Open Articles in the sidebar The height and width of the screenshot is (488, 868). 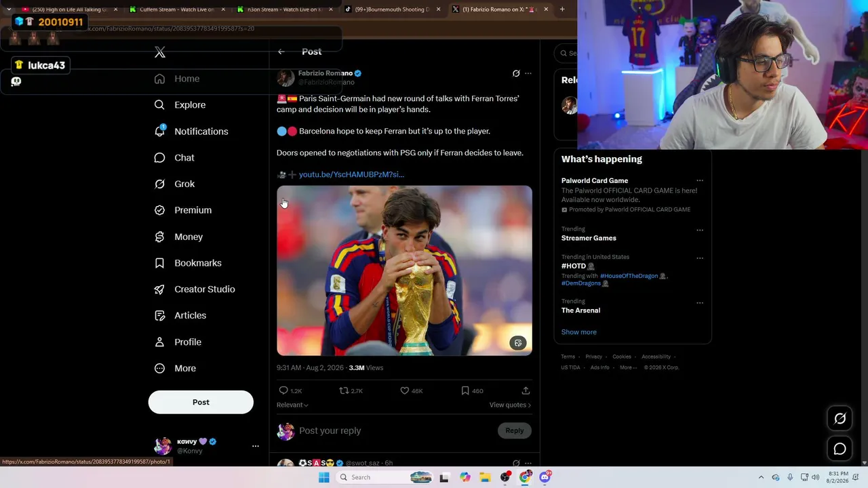click(x=180, y=315)
